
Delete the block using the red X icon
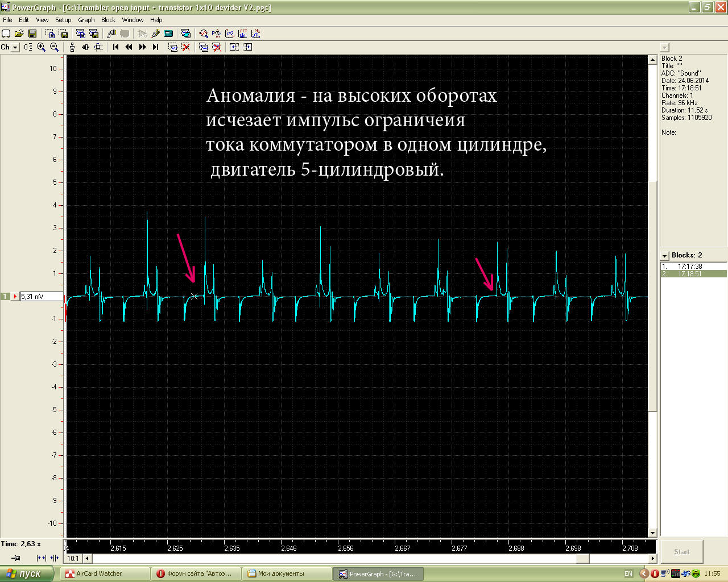217,47
